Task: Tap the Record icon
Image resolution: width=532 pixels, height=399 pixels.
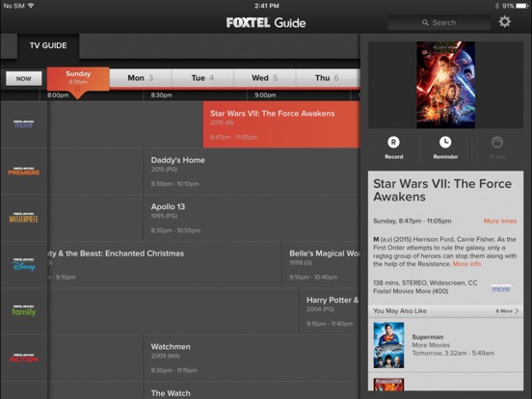Action: 393,143
